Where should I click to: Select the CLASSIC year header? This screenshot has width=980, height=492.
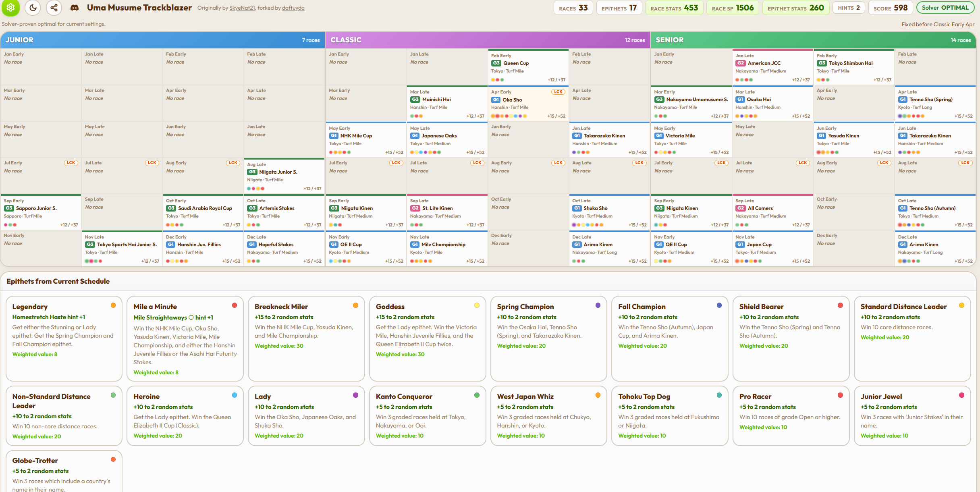click(488, 40)
